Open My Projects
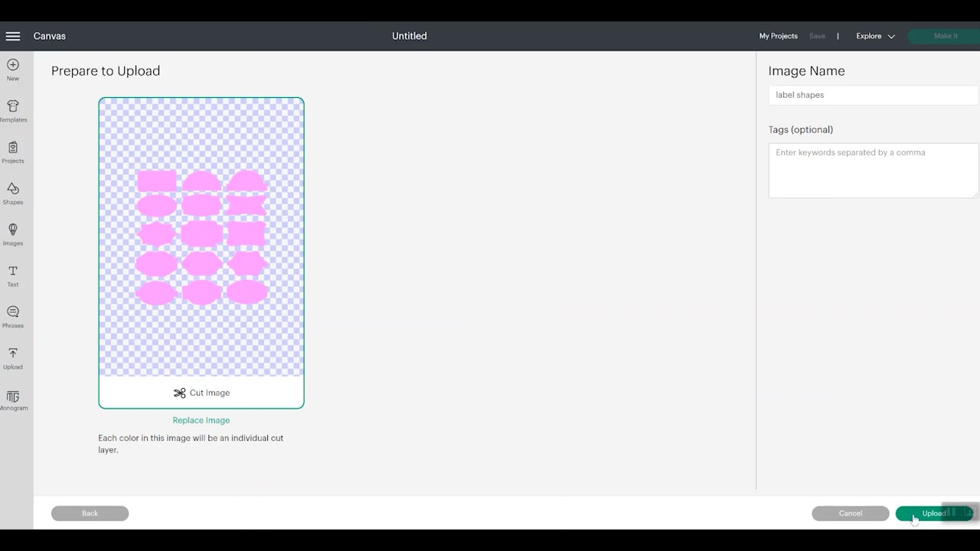This screenshot has width=980, height=551. click(x=778, y=36)
